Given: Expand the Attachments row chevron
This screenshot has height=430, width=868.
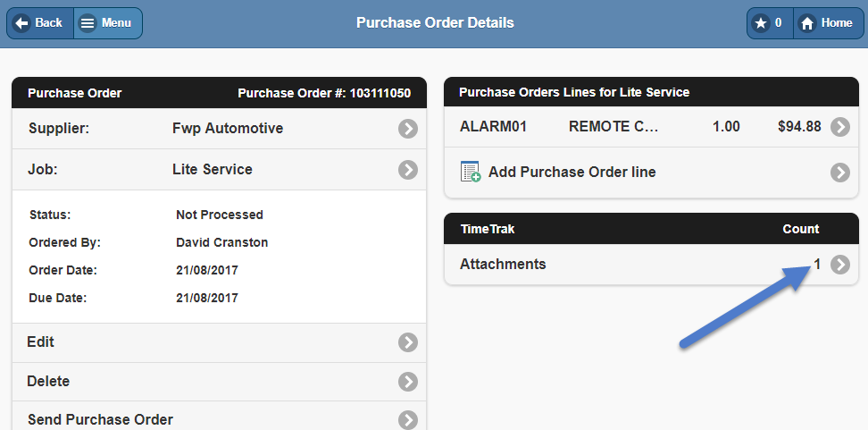Looking at the screenshot, I should tap(840, 265).
